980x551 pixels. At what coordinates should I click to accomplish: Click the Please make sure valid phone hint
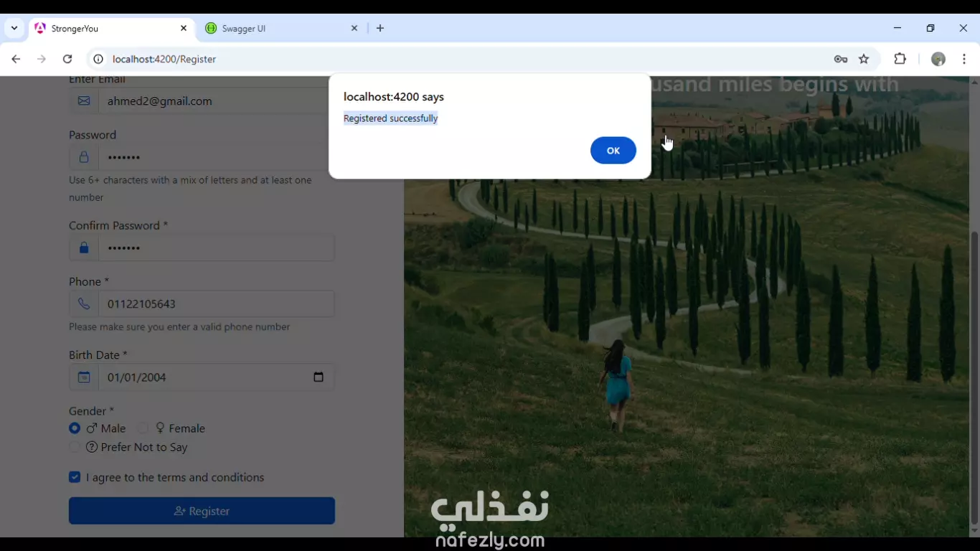coord(179,326)
